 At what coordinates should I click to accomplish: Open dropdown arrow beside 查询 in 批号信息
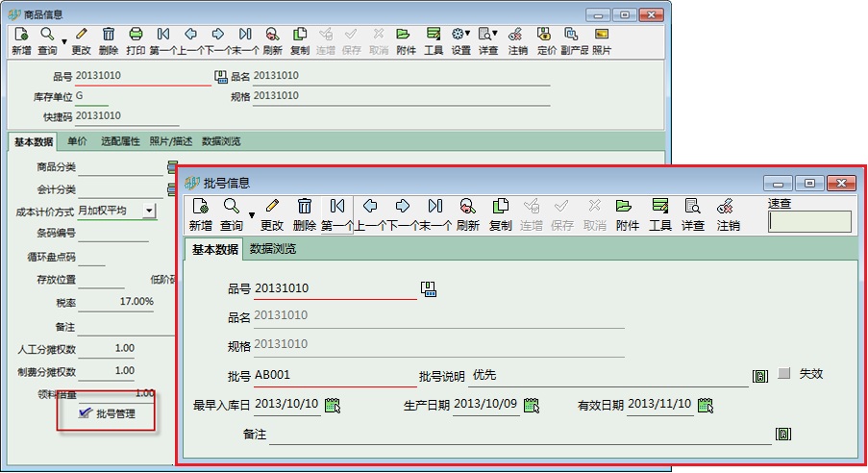pos(252,214)
